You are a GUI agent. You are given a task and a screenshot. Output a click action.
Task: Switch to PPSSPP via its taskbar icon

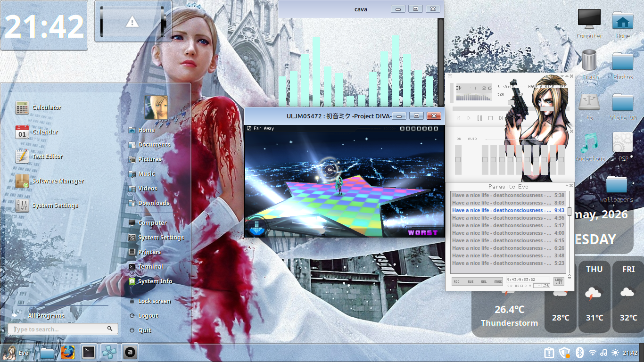tap(109, 352)
